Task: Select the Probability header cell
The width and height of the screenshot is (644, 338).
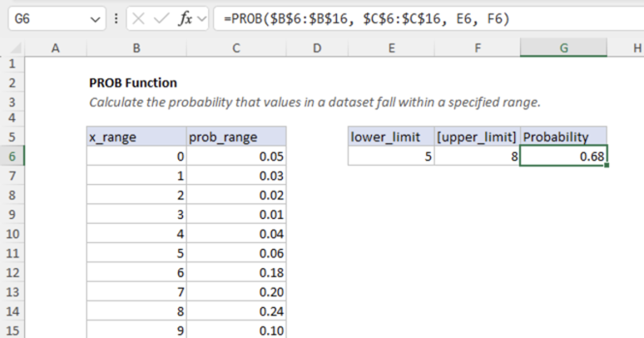Action: tap(563, 137)
